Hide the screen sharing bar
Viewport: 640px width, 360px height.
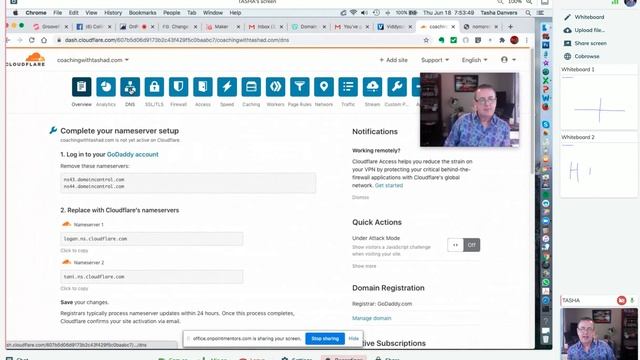pos(353,338)
